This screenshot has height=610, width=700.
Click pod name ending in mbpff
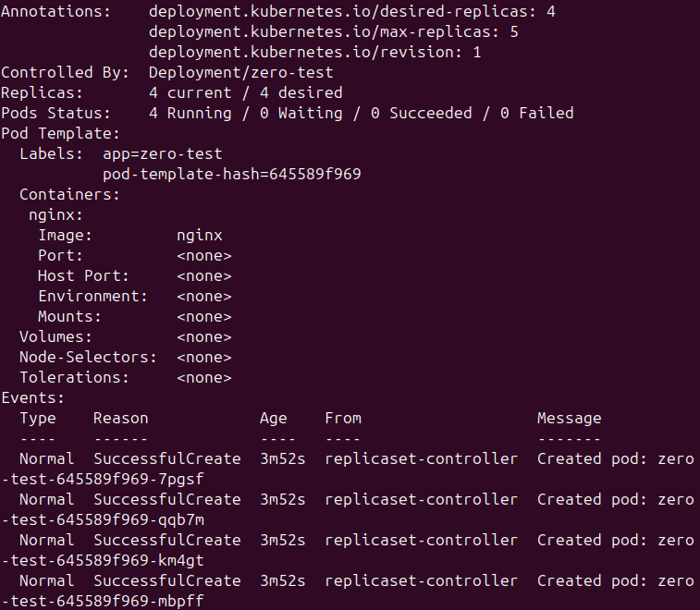point(103,601)
